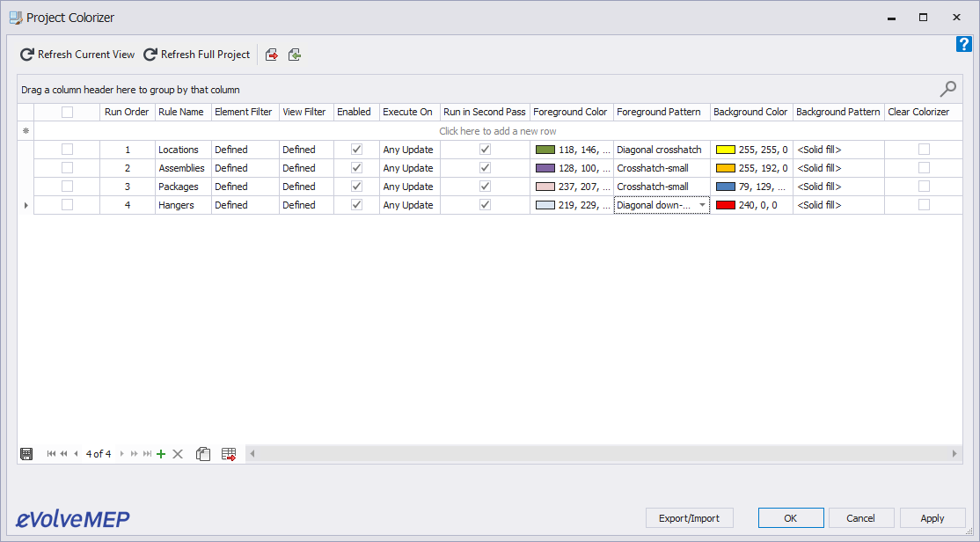
Task: Click the copy rows icon in navigator
Action: pyautogui.click(x=203, y=454)
